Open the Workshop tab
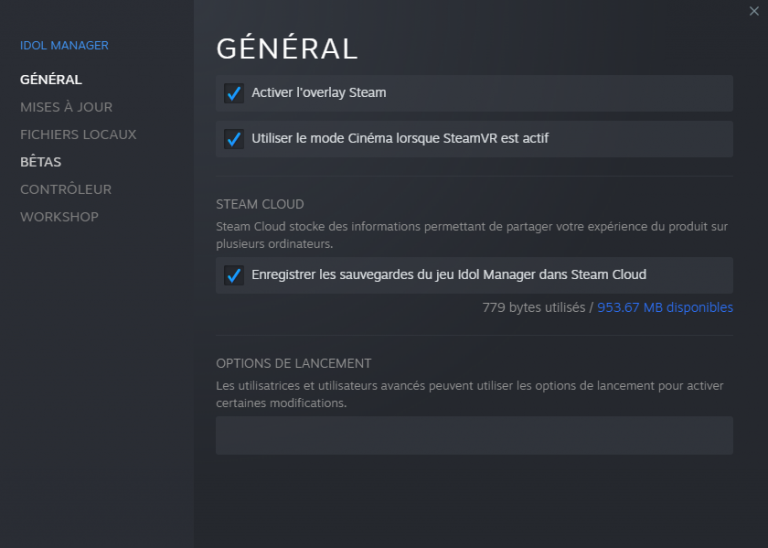Viewport: 768px width, 548px height. (x=59, y=217)
